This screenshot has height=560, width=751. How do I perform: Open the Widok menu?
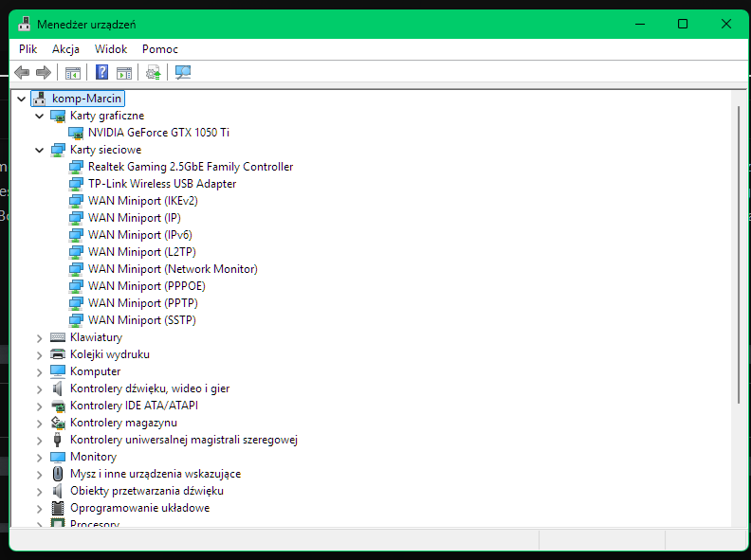point(111,48)
